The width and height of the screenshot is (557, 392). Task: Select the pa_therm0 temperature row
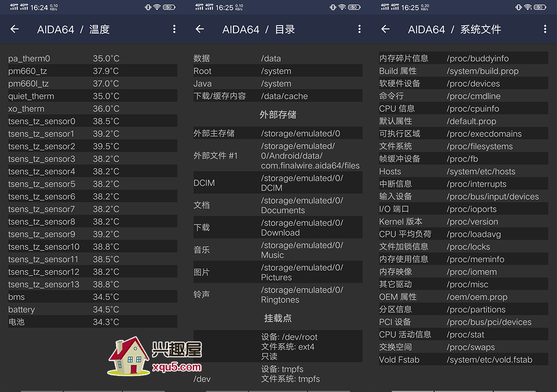93,58
